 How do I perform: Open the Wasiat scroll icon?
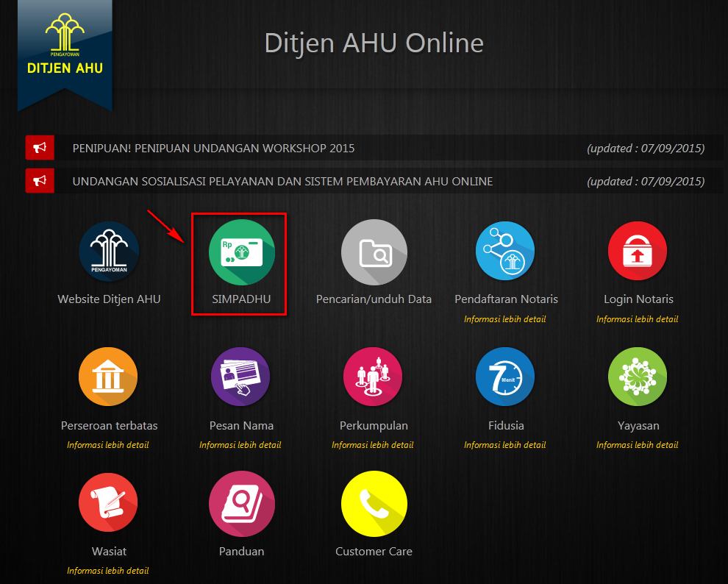coord(109,504)
